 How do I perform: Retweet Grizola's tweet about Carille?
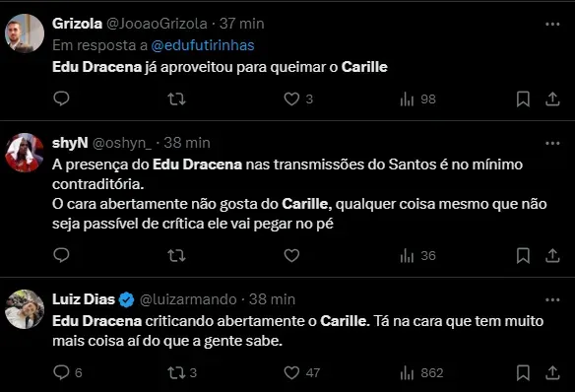(176, 99)
